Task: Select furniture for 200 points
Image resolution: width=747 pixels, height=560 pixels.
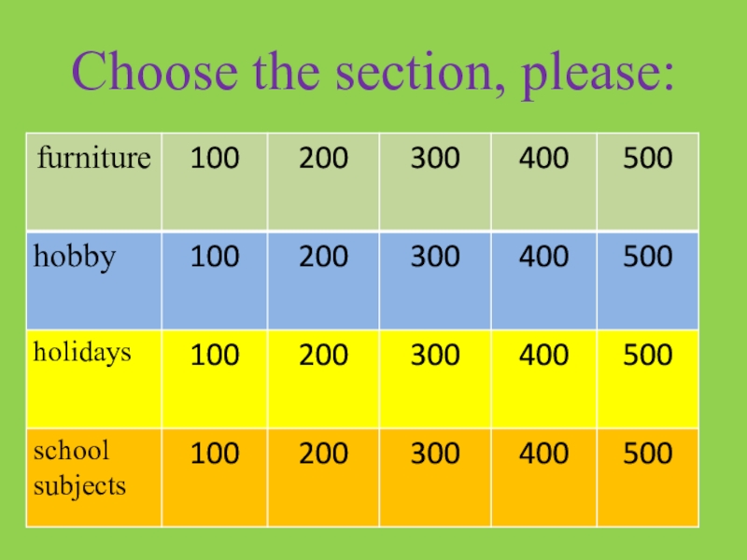Action: point(323,159)
